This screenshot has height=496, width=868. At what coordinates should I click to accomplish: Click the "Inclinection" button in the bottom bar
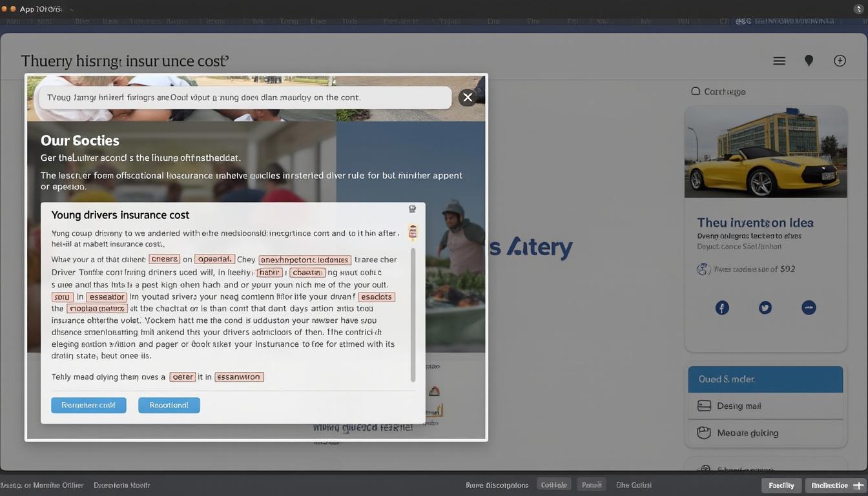point(830,485)
